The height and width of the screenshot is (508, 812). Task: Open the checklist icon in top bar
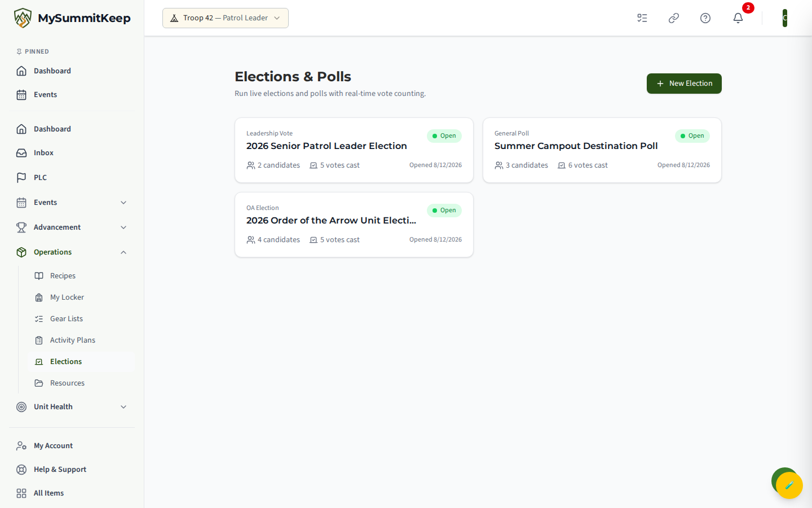[642, 18]
